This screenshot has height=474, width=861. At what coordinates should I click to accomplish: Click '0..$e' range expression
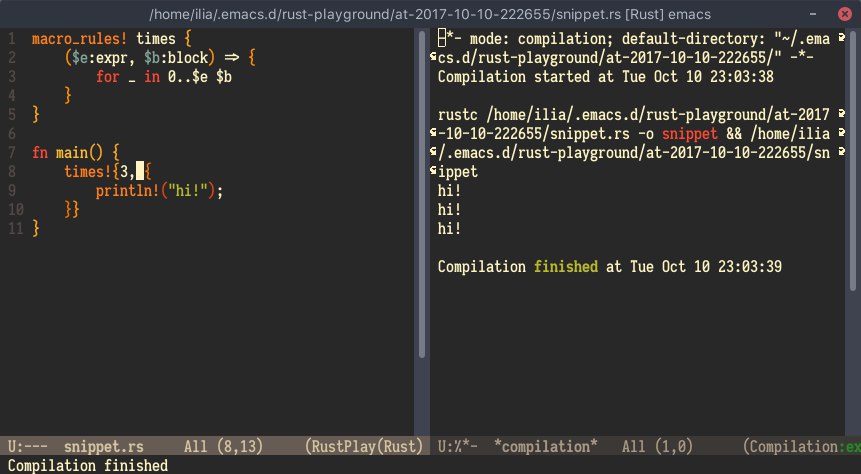pyautogui.click(x=188, y=76)
